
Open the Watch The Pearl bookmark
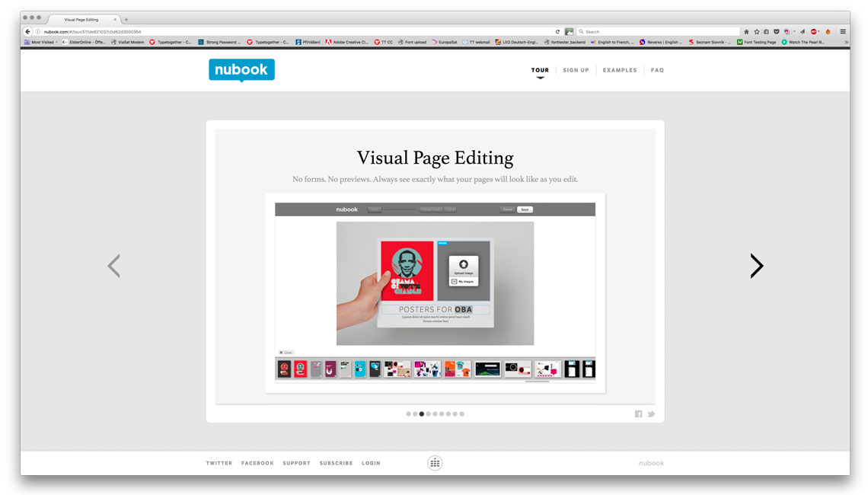[803, 42]
